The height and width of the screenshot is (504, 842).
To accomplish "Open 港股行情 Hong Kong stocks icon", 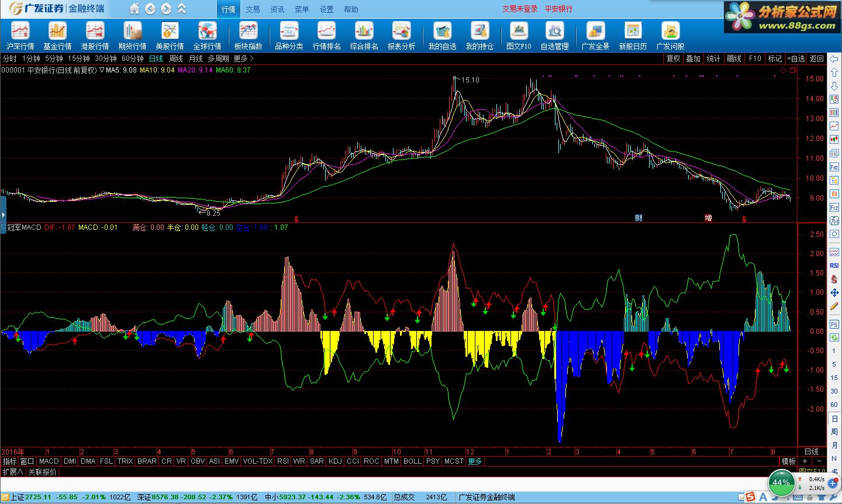I will [x=95, y=36].
